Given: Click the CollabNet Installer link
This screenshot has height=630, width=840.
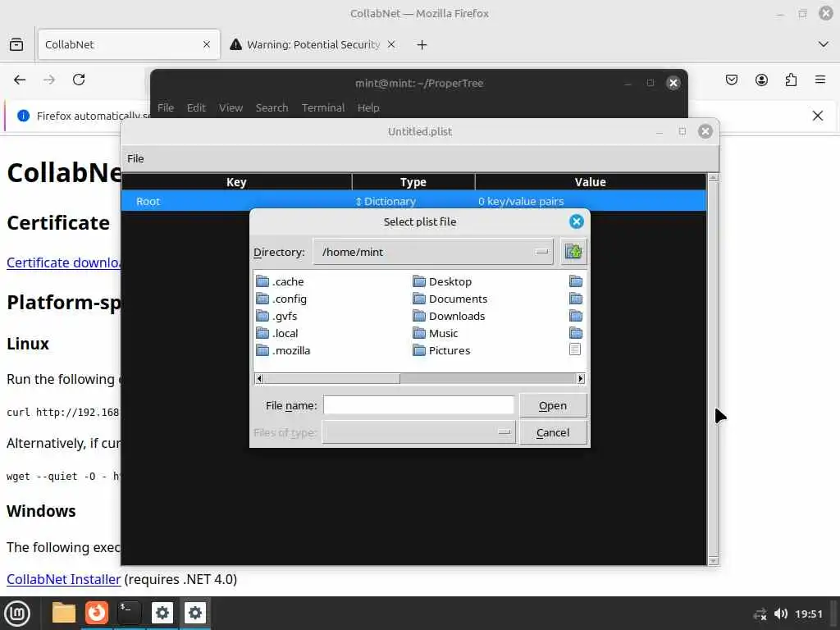Looking at the screenshot, I should (64, 579).
